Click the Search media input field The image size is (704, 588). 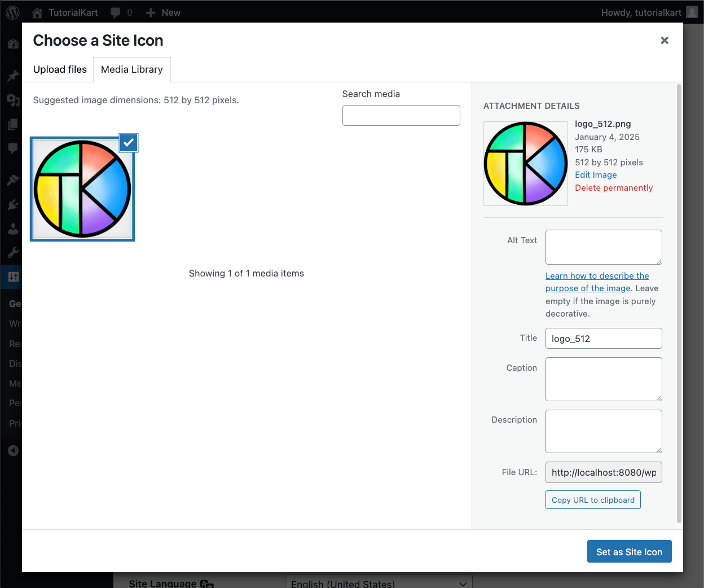[401, 115]
